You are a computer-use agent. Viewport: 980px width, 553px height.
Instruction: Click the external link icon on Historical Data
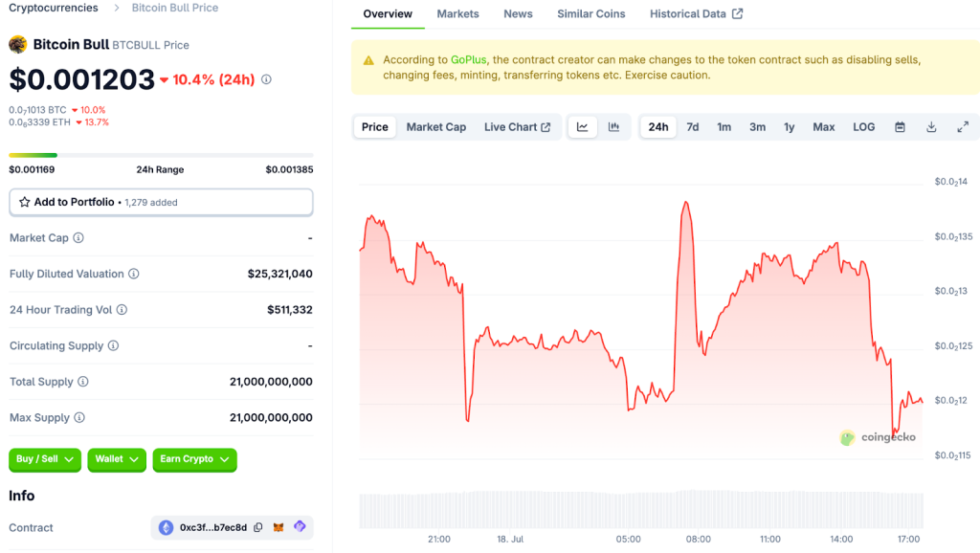[x=738, y=13]
